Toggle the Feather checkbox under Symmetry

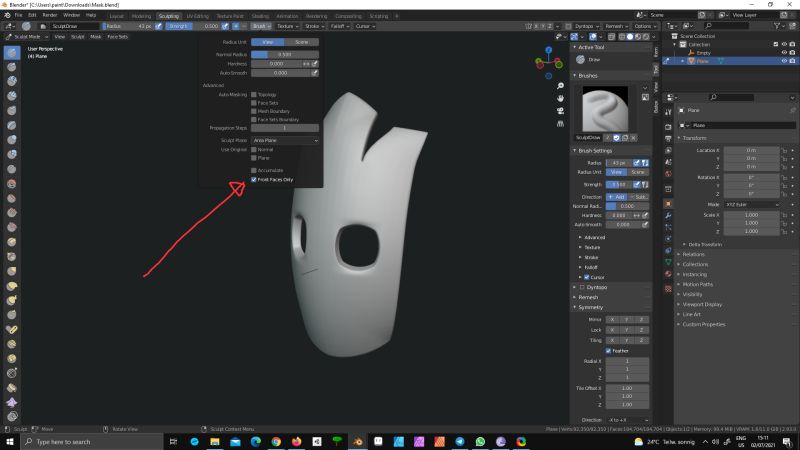608,351
